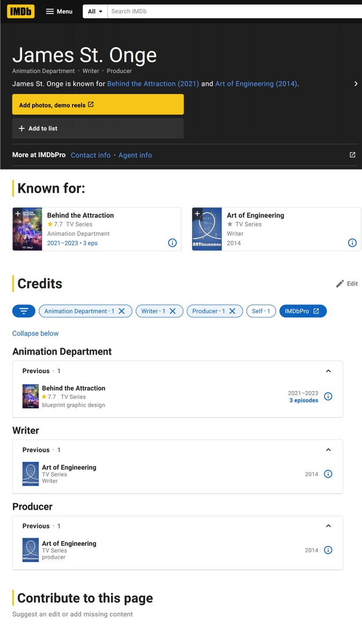Collapse Writer Previous section chevron

[x=328, y=450]
